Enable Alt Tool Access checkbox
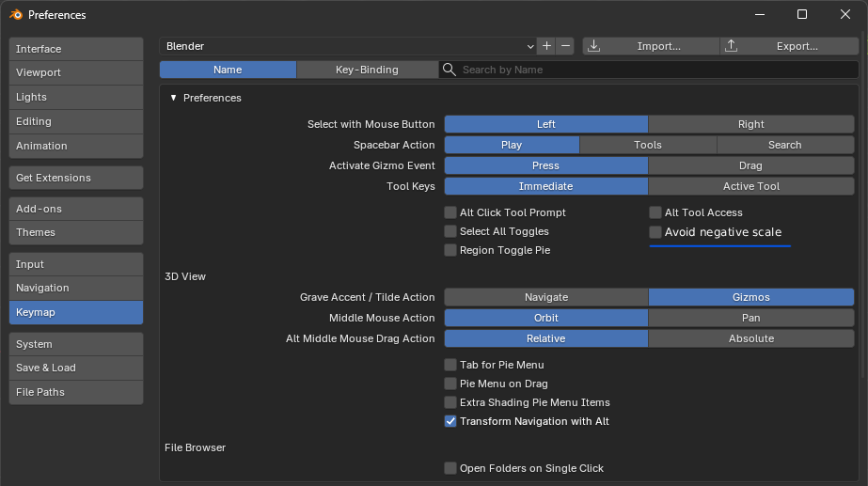The height and width of the screenshot is (486, 868). [x=655, y=212]
